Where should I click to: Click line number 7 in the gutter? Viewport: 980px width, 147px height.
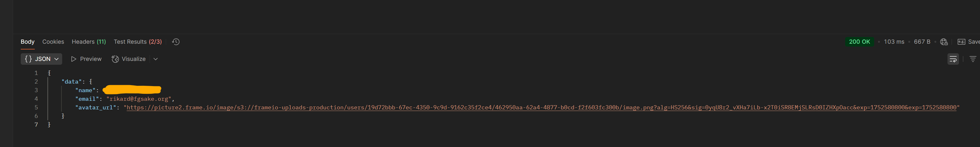point(36,125)
